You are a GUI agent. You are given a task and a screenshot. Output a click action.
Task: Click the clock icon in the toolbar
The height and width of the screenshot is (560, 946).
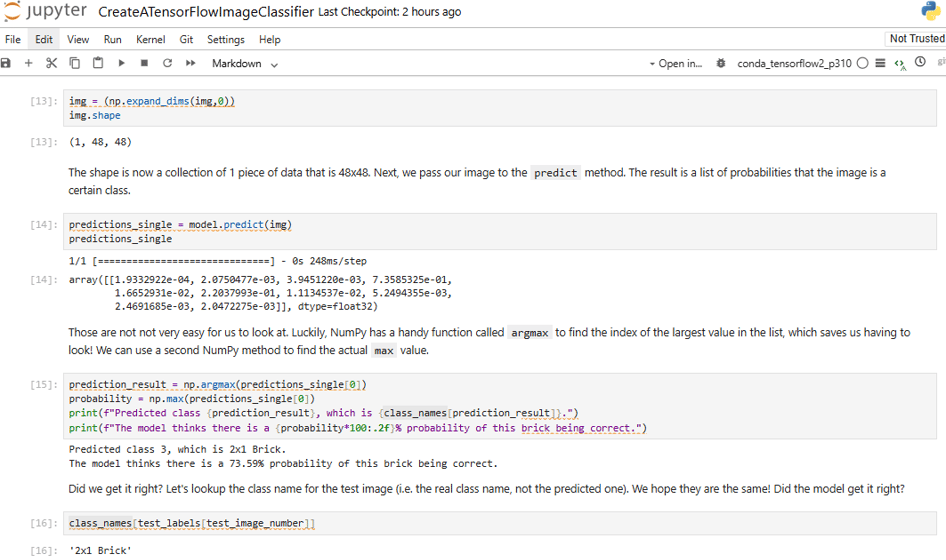click(x=920, y=62)
